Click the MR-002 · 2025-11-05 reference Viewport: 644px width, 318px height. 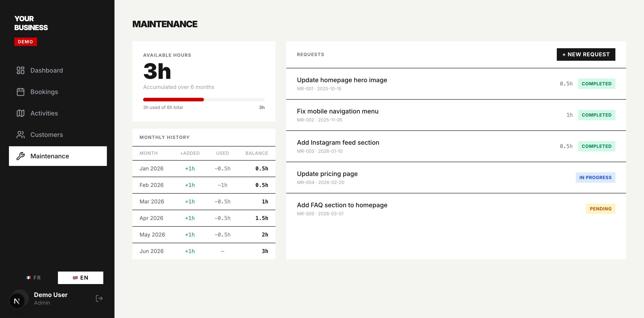coord(320,120)
